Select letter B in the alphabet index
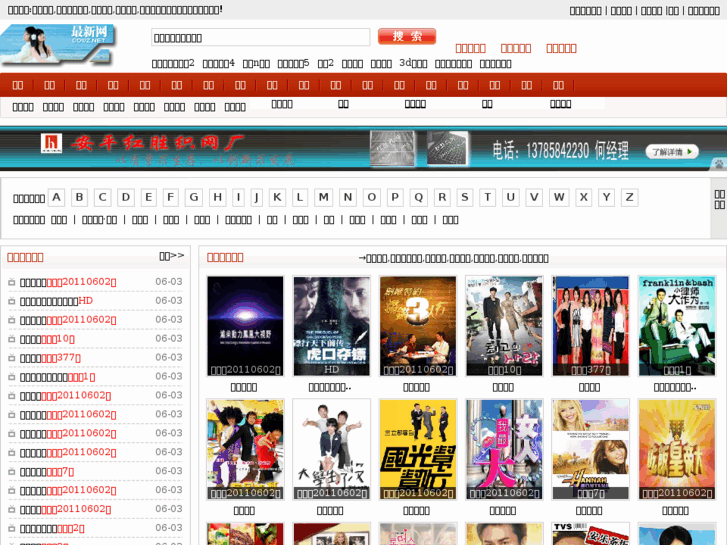 pos(79,198)
